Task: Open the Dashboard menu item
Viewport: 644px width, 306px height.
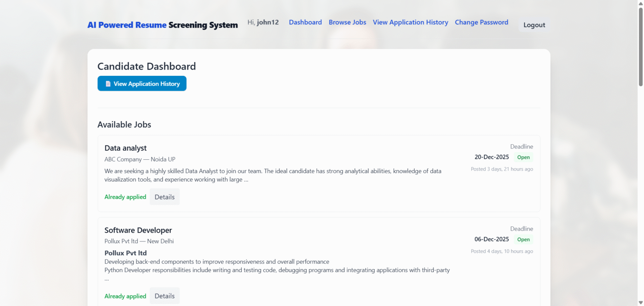Action: pyautogui.click(x=305, y=22)
